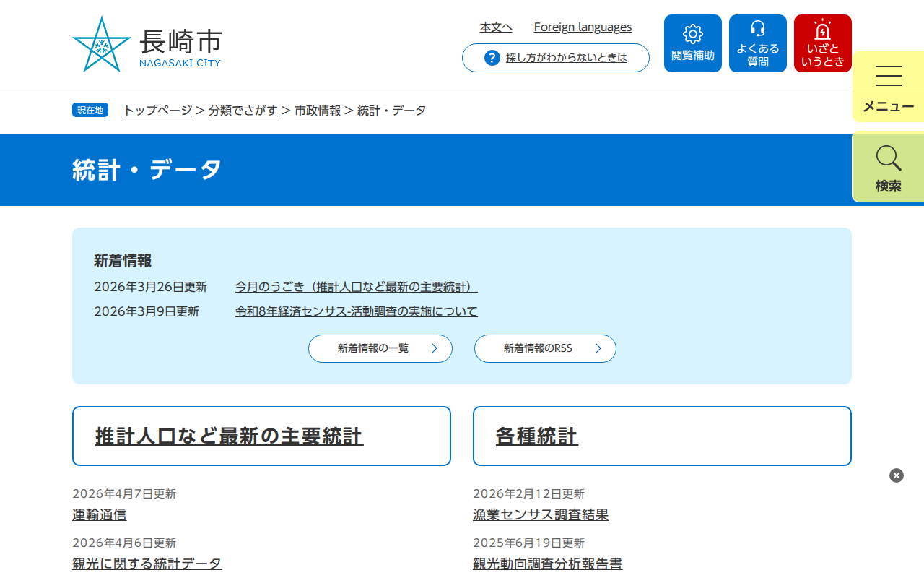Click the 探し方がわからないときは search help bar
The width and height of the screenshot is (924, 578).
pyautogui.click(x=555, y=58)
